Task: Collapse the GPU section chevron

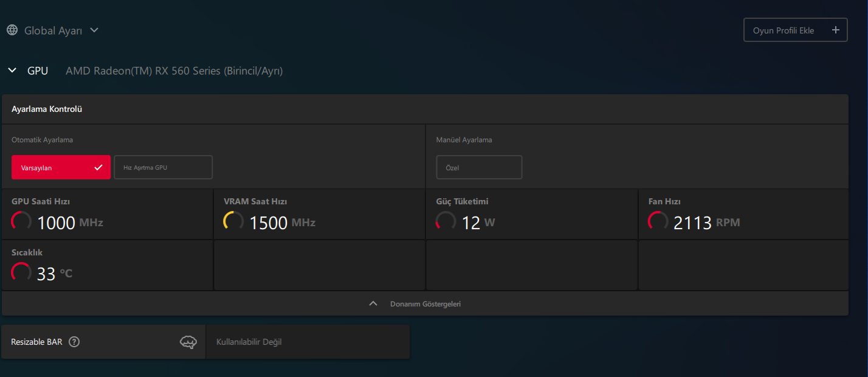Action: (12, 71)
